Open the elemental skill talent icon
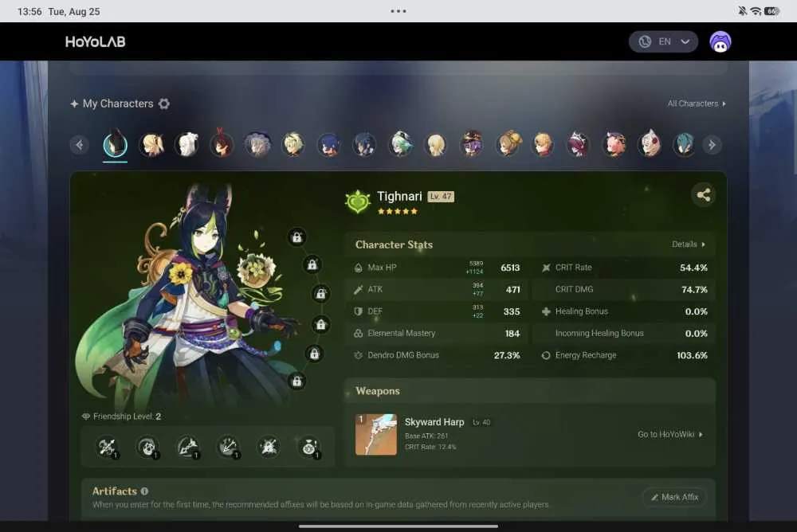Image resolution: width=797 pixels, height=532 pixels. click(x=148, y=447)
